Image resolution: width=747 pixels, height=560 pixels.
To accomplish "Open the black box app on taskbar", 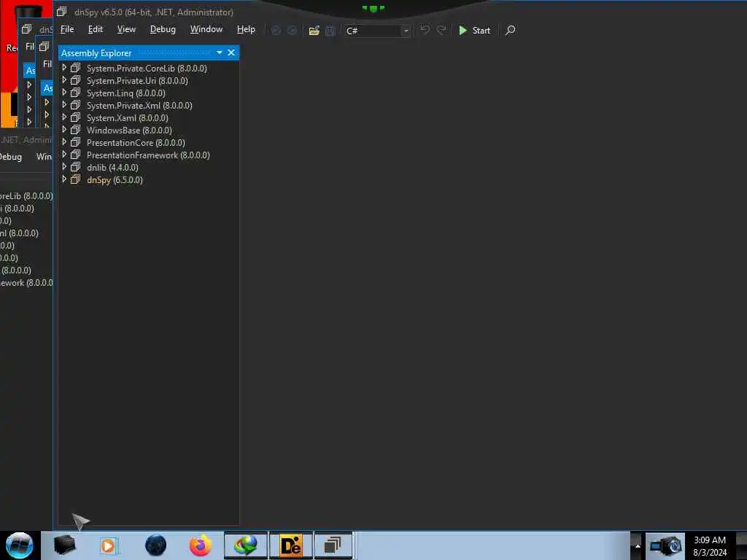I will pos(65,545).
